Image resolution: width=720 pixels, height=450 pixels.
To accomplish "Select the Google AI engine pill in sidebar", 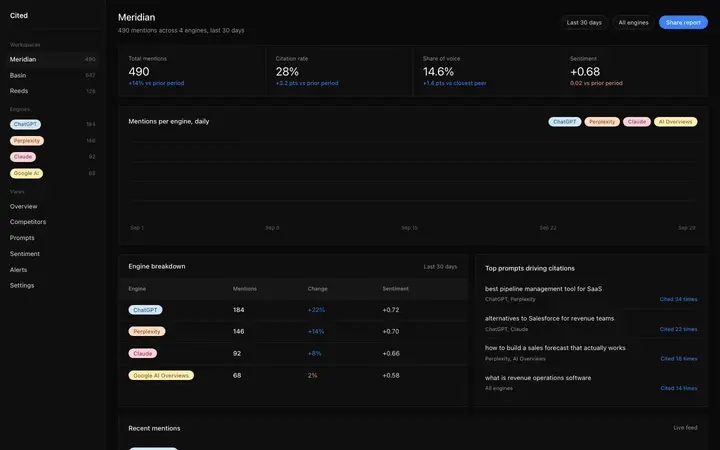I will [26, 173].
